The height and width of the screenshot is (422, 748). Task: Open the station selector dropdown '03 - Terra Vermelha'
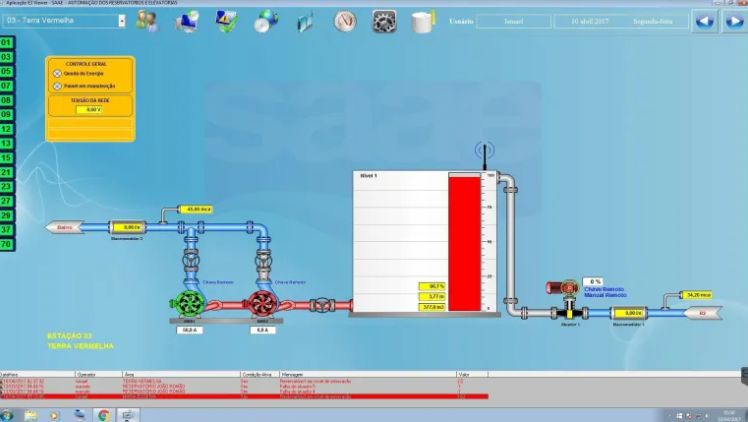coord(65,20)
